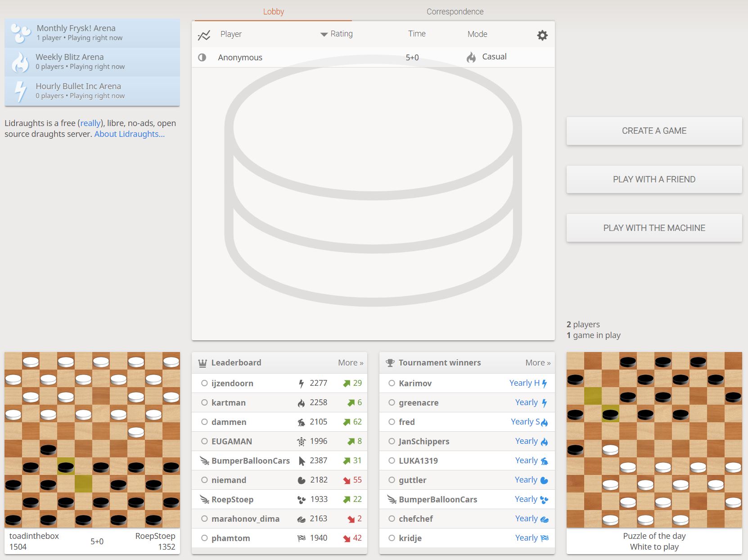Switch to the Correspondence tab
Viewport: 748px width, 560px height.
455,12
